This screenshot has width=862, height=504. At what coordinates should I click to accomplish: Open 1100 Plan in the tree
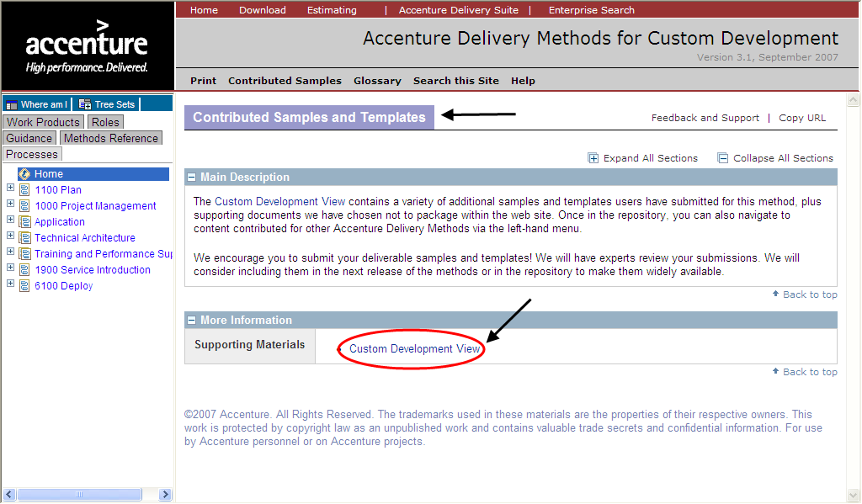click(58, 190)
